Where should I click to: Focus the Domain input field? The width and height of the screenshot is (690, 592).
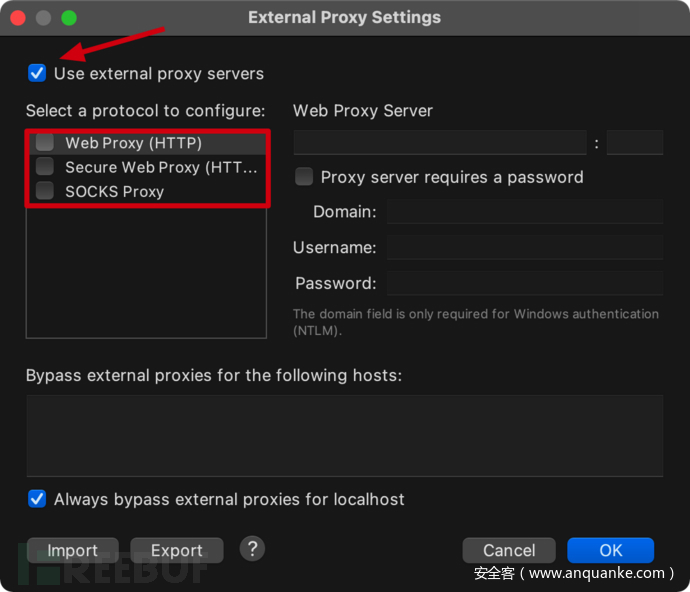pos(524,212)
